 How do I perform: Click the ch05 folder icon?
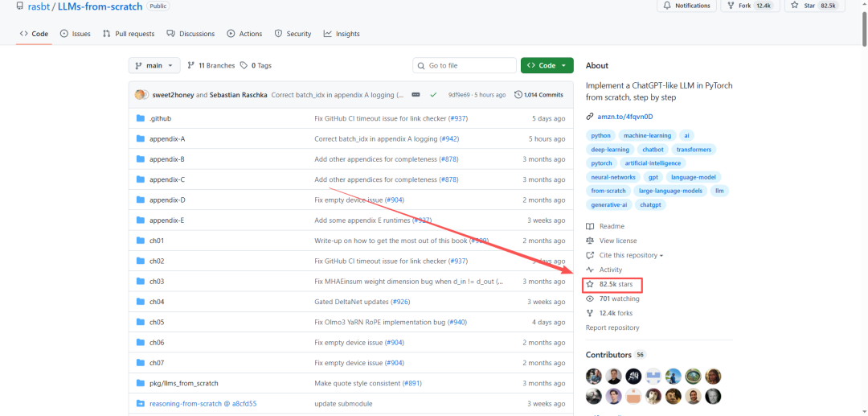140,322
